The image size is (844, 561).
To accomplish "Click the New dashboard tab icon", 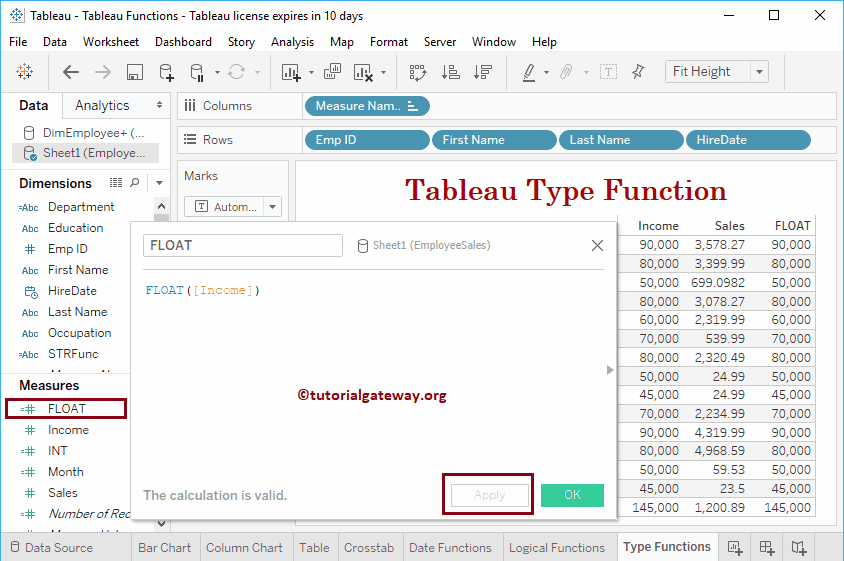I will tap(767, 548).
